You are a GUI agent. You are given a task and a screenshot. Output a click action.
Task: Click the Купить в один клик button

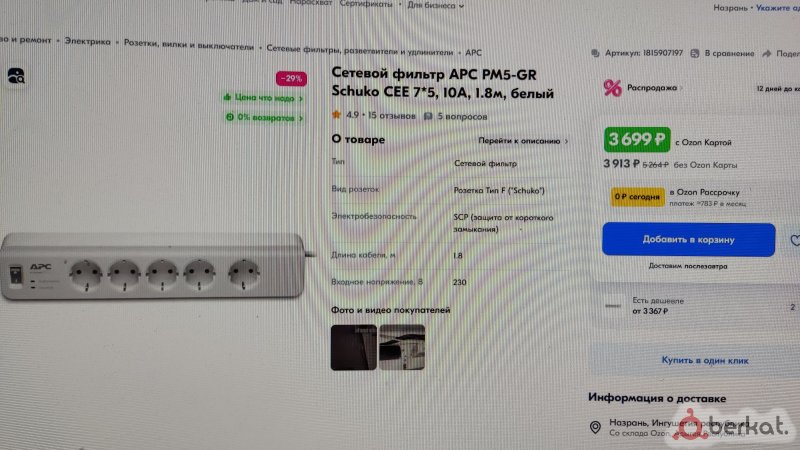705,360
